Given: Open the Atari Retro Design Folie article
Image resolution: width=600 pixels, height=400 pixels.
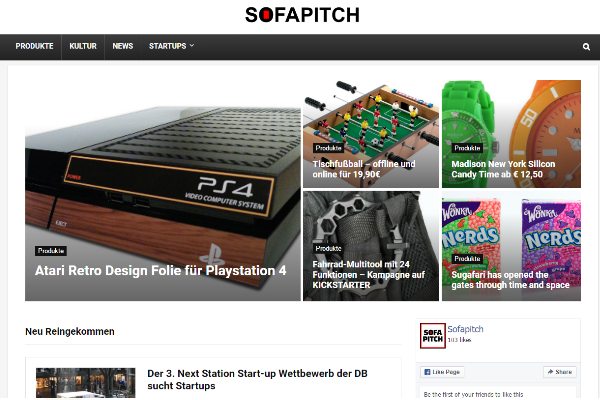Looking at the screenshot, I should [x=161, y=271].
